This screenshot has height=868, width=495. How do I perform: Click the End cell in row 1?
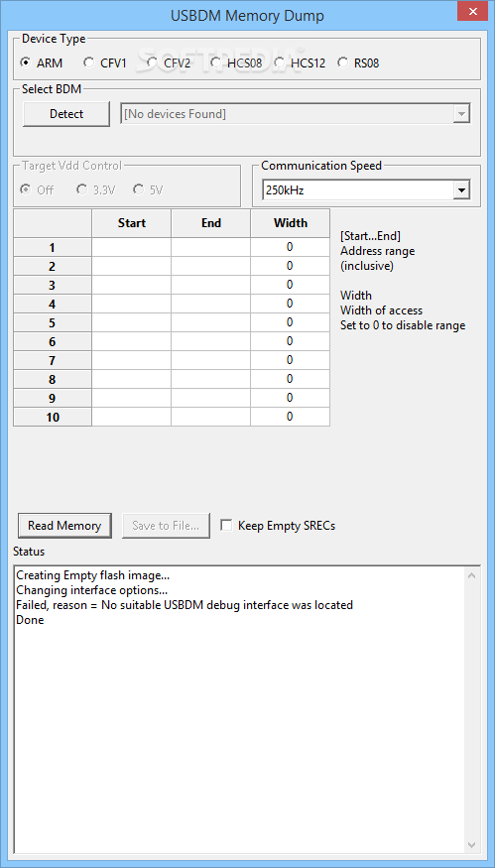click(x=210, y=247)
